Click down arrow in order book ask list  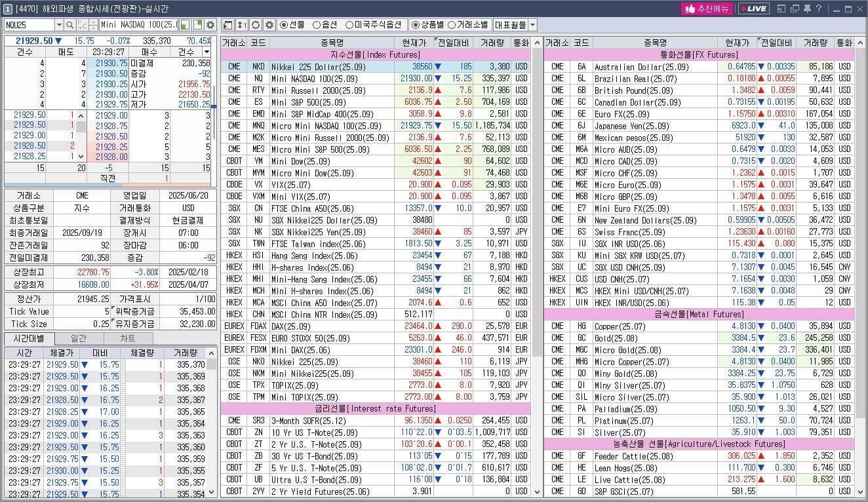[81, 156]
